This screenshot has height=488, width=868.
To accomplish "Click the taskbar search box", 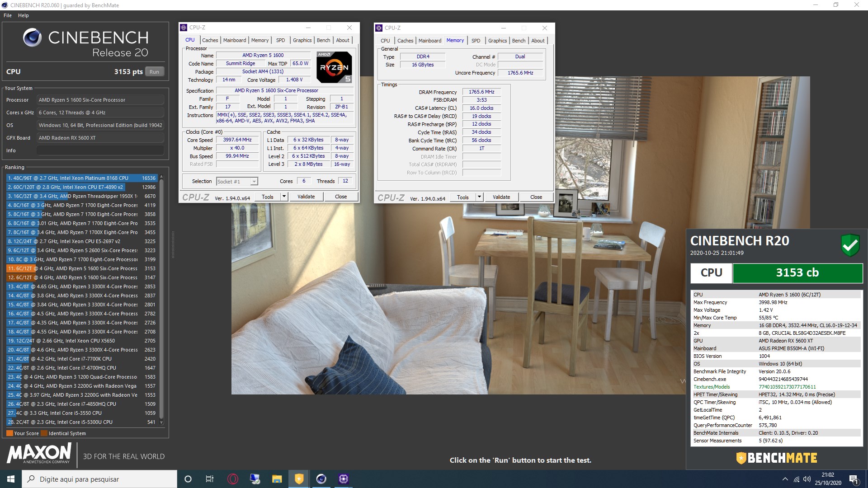I will (x=99, y=479).
